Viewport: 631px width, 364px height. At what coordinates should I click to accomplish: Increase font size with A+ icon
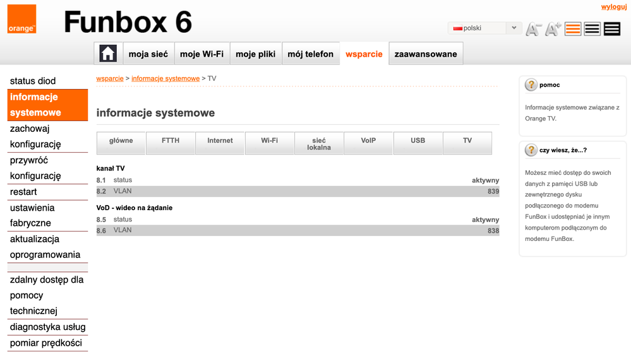click(x=553, y=29)
